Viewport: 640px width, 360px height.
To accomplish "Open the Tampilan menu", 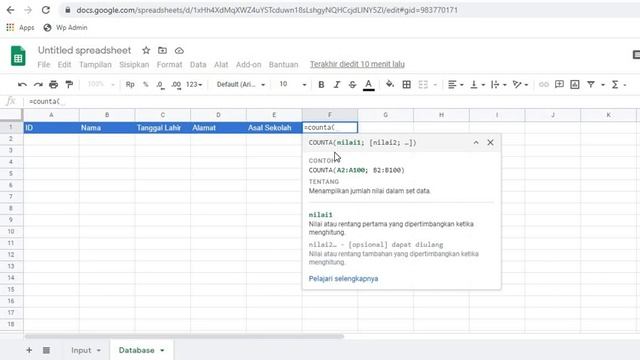I will 95,64.
